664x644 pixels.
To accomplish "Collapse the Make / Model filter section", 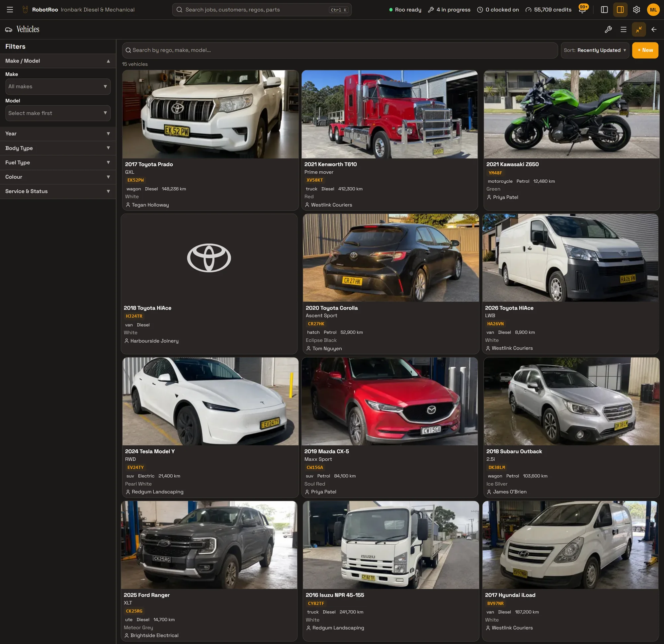I will (x=57, y=61).
